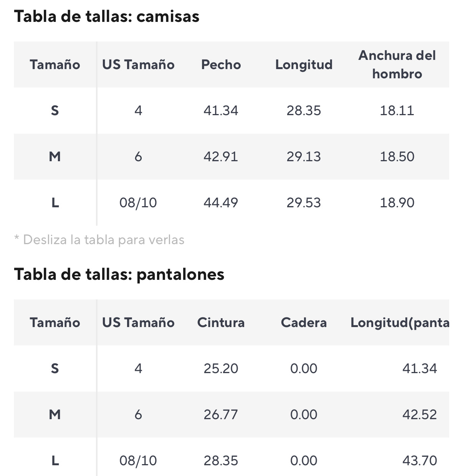The height and width of the screenshot is (476, 463).
Task: Select US size 08/10 in pantalones table
Action: 138,461
